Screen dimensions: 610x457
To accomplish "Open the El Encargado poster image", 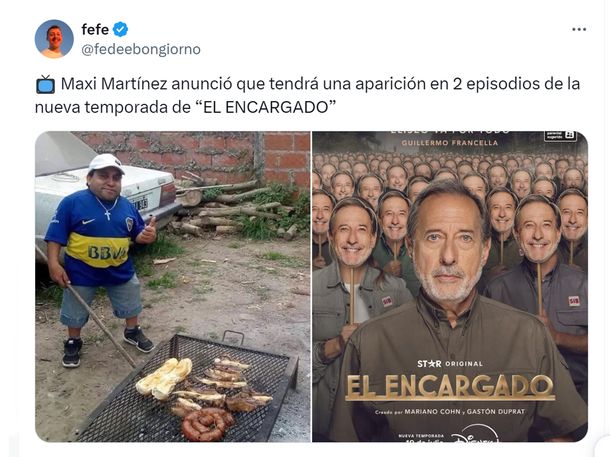I will [450, 287].
